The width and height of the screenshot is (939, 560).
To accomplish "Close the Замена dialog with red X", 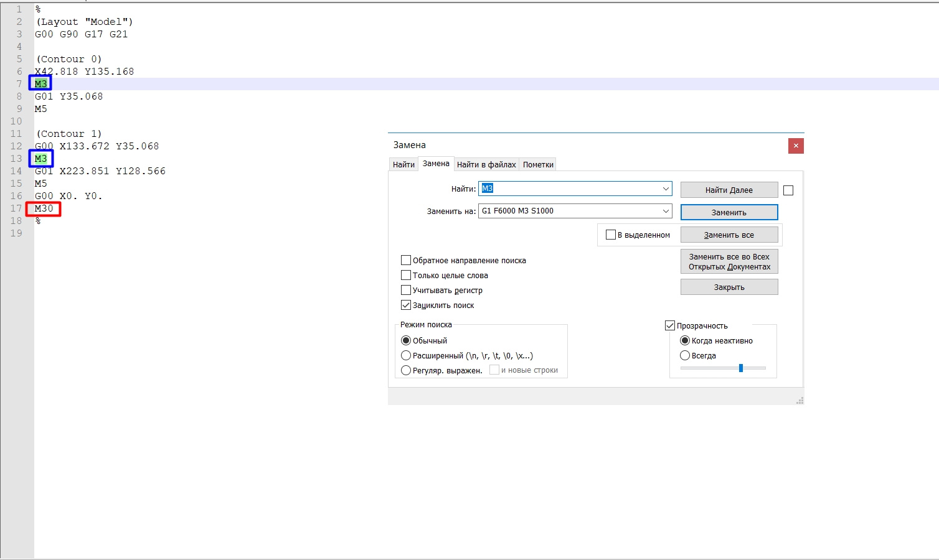I will click(x=796, y=146).
